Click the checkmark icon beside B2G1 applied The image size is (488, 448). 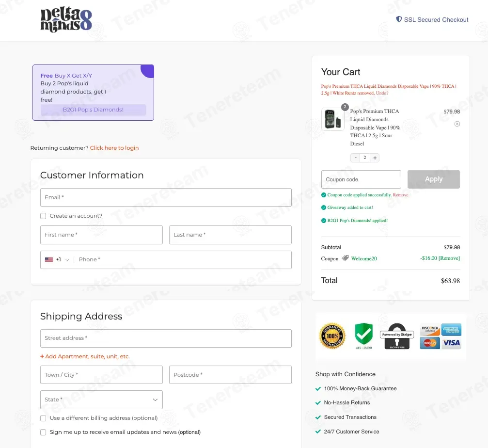[x=324, y=221]
